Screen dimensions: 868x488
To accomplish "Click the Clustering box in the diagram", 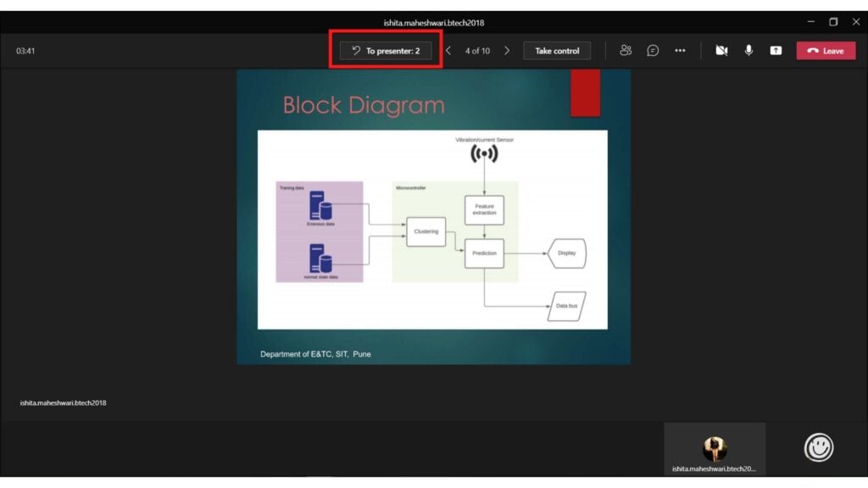I will tap(426, 232).
